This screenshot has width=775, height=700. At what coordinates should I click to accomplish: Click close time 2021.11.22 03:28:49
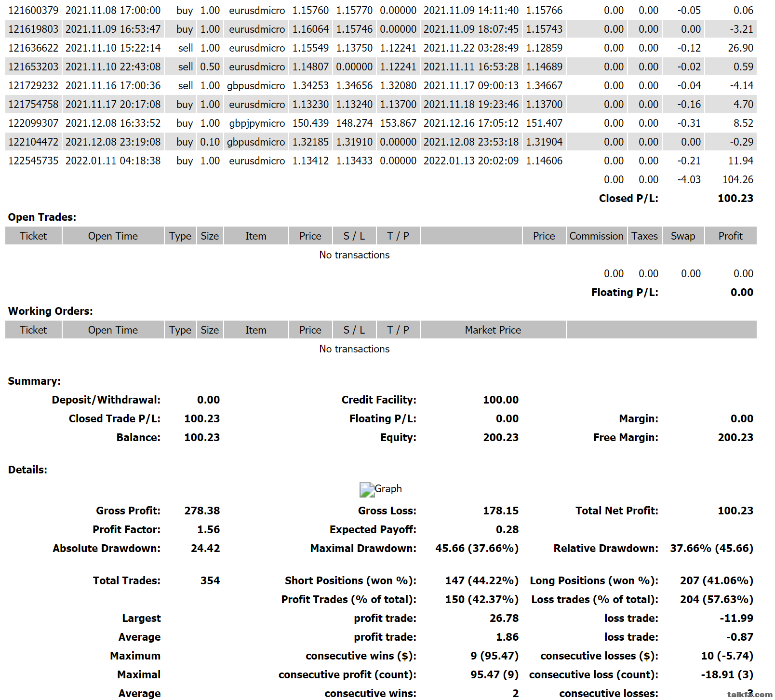(x=471, y=48)
